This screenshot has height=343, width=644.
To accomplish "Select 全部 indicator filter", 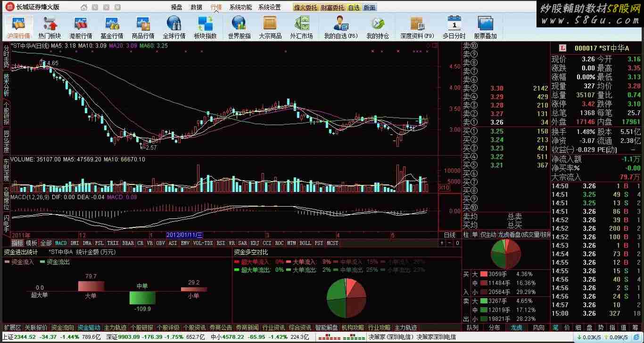I will 46,243.
